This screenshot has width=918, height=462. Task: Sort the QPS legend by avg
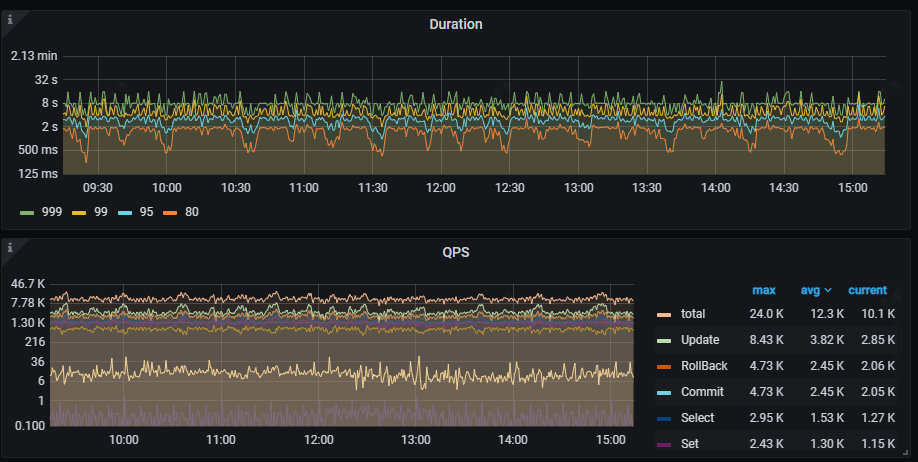(x=810, y=290)
